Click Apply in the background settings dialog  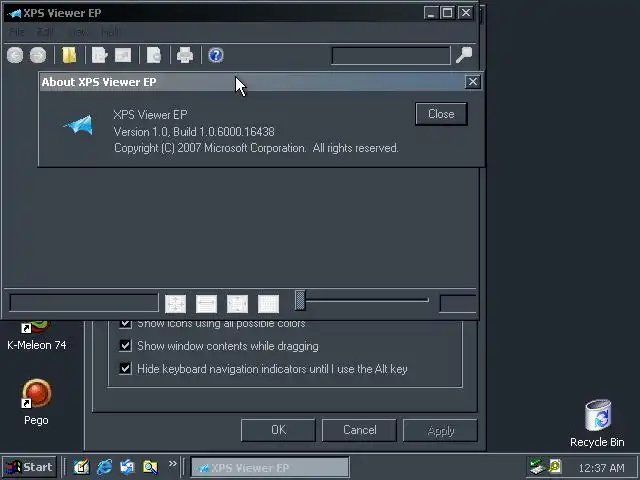[x=440, y=430]
